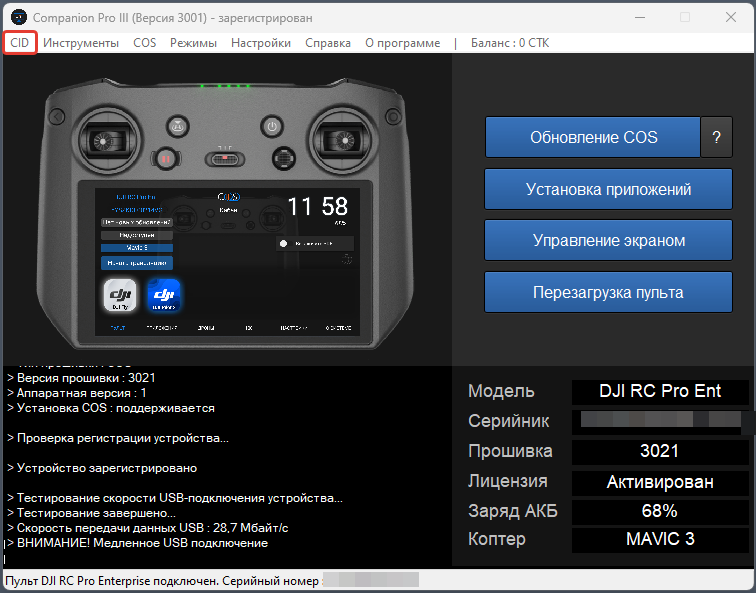Click the blue DJI Pilot app icon
Image resolution: width=756 pixels, height=593 pixels.
[x=163, y=295]
